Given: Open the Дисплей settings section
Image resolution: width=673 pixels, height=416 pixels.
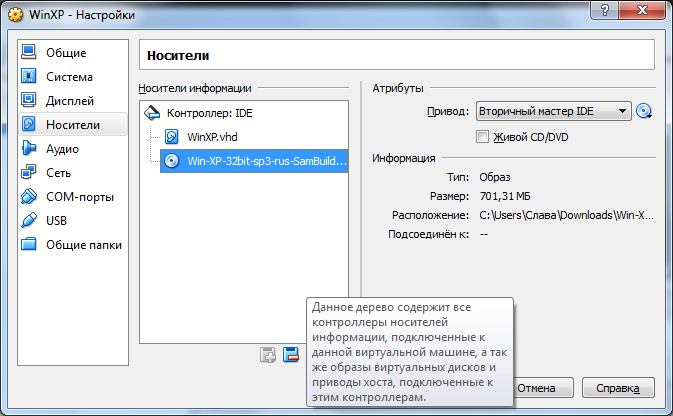Looking at the screenshot, I should coord(73,100).
